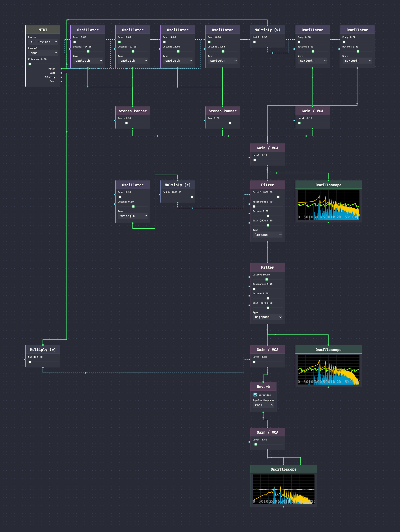Click the Detune -12.00 slider handle

click(133, 51)
